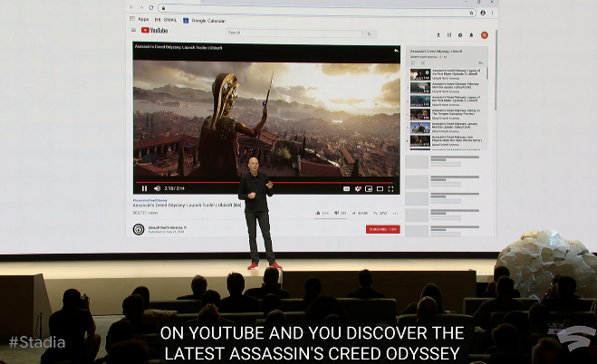Enable the miniplayer mode
The width and height of the screenshot is (597, 364).
point(369,188)
